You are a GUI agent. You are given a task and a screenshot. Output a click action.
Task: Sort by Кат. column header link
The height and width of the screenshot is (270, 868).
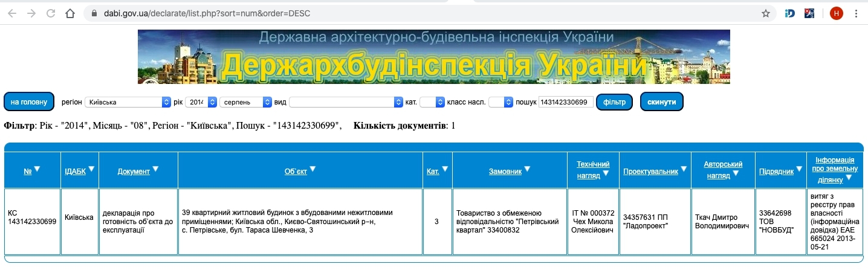[433, 172]
